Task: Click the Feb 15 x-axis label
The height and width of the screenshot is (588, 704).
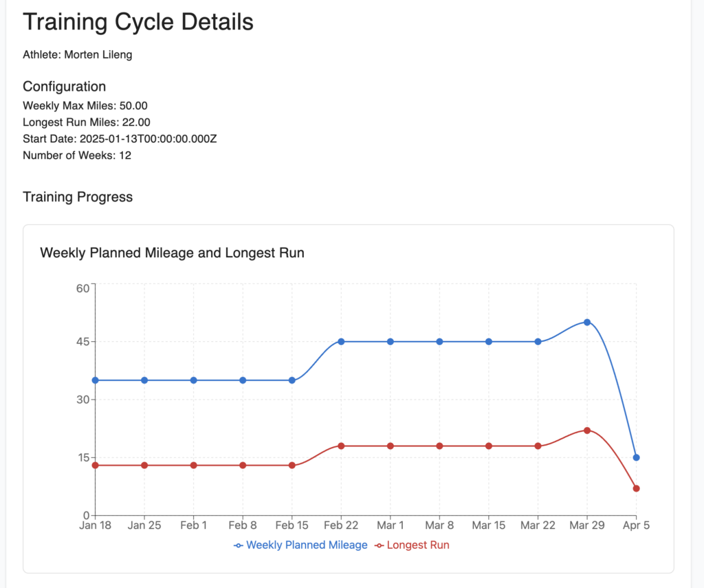Action: coord(291,525)
